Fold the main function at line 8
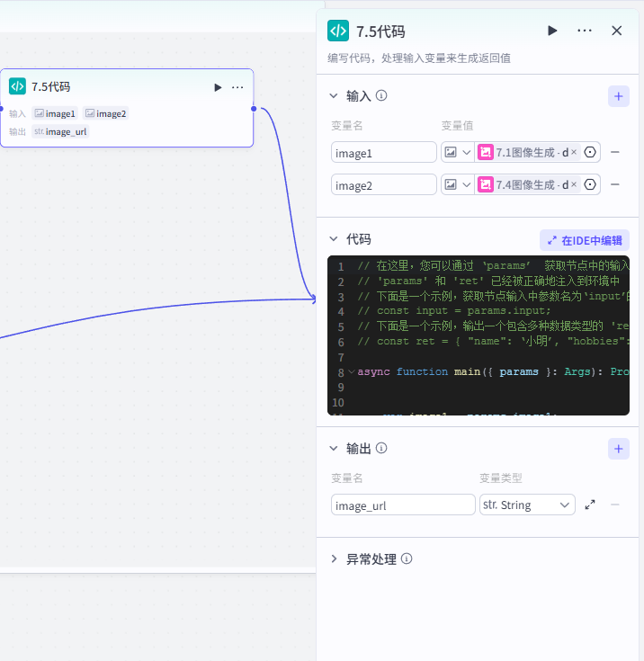 click(x=352, y=371)
